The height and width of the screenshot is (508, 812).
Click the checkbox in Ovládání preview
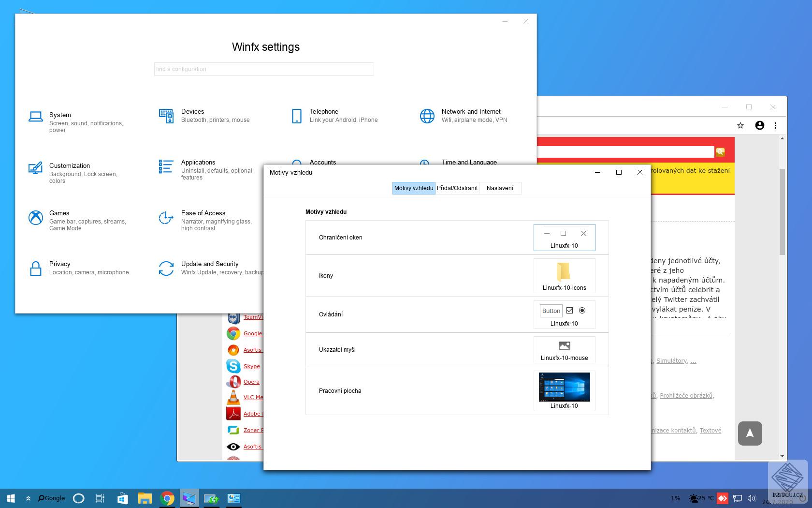click(569, 311)
